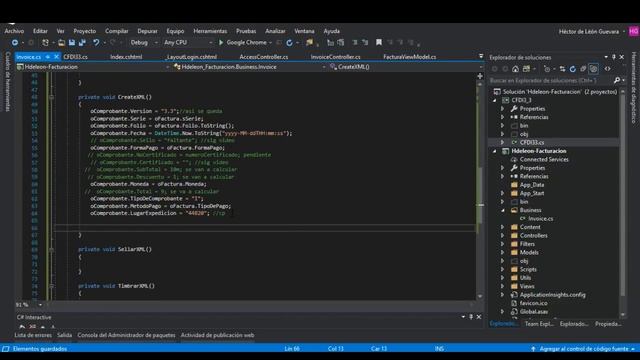640x360 pixels.
Task: Open Actividad de publicación web tab
Action: click(x=217, y=335)
